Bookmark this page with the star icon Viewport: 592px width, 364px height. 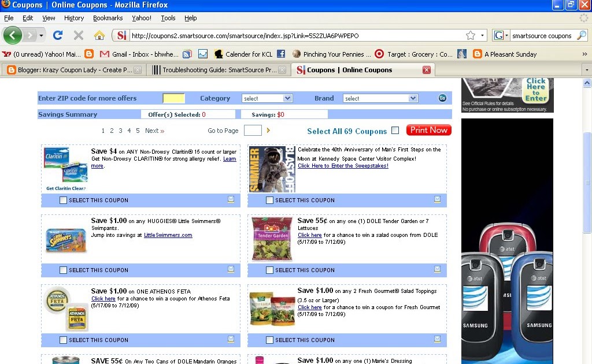click(471, 35)
